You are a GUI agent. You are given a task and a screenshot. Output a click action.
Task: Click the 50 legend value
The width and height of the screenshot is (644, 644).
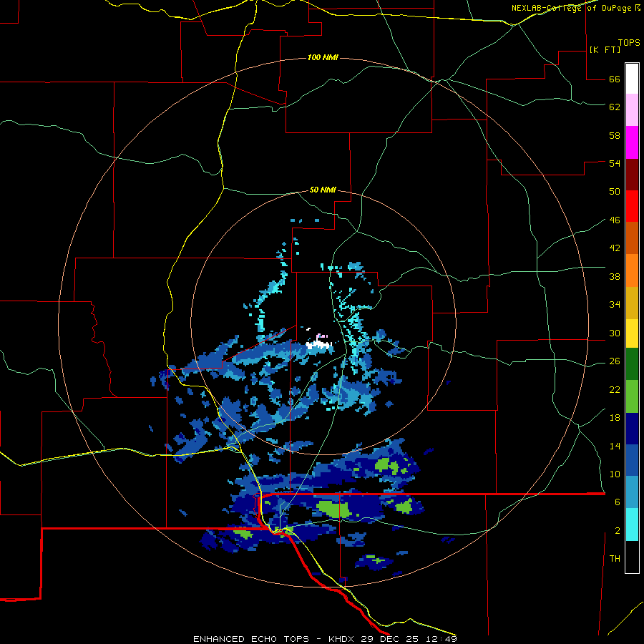[615, 191]
